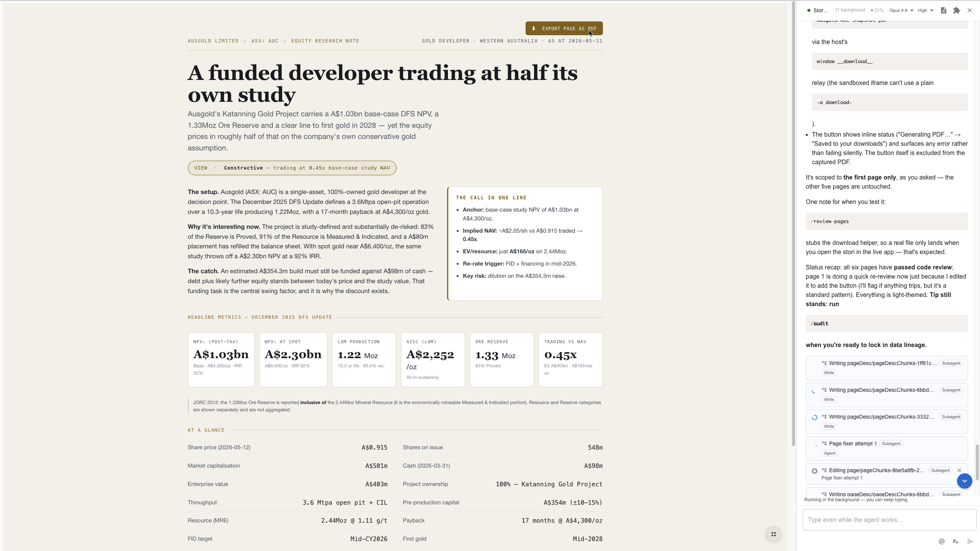Viewport: 980px width, 551px height.
Task: Click the main page vertical scrollbar
Action: pos(793,224)
